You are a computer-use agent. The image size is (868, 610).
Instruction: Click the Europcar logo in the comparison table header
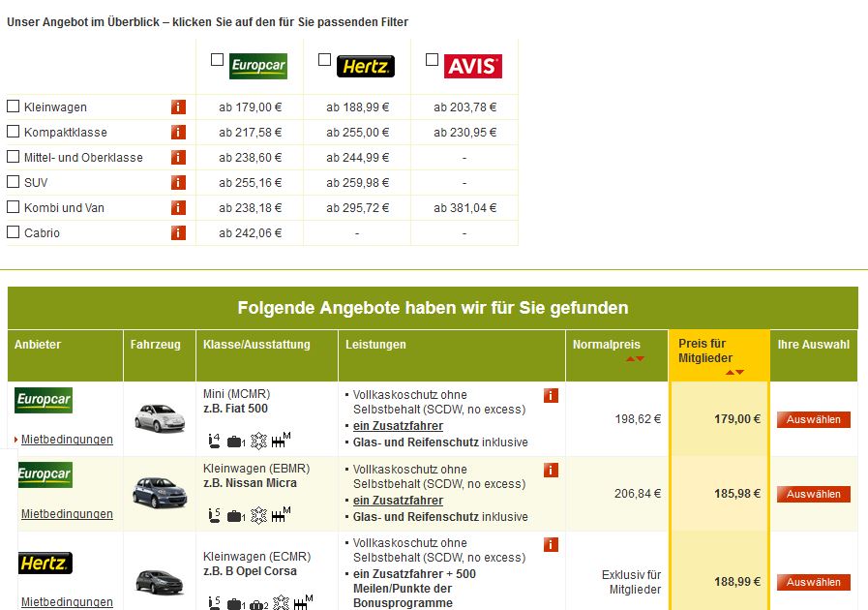(x=258, y=67)
